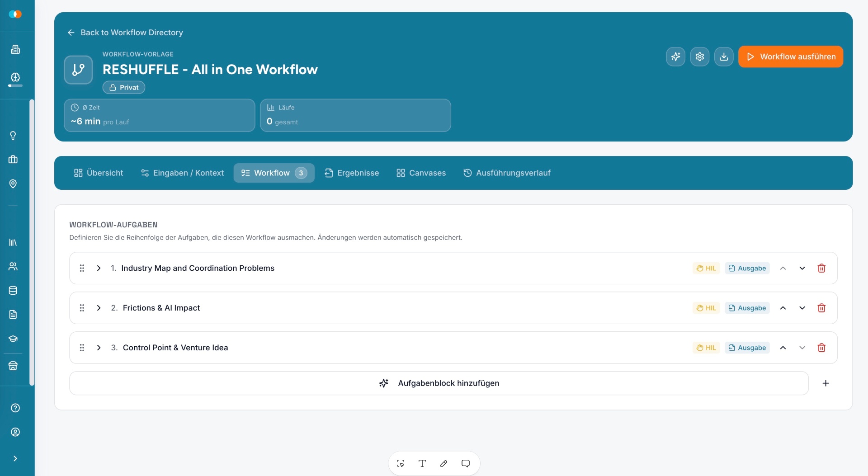868x476 pixels.
Task: Select the pen tool in bottom toolbar
Action: [444, 463]
